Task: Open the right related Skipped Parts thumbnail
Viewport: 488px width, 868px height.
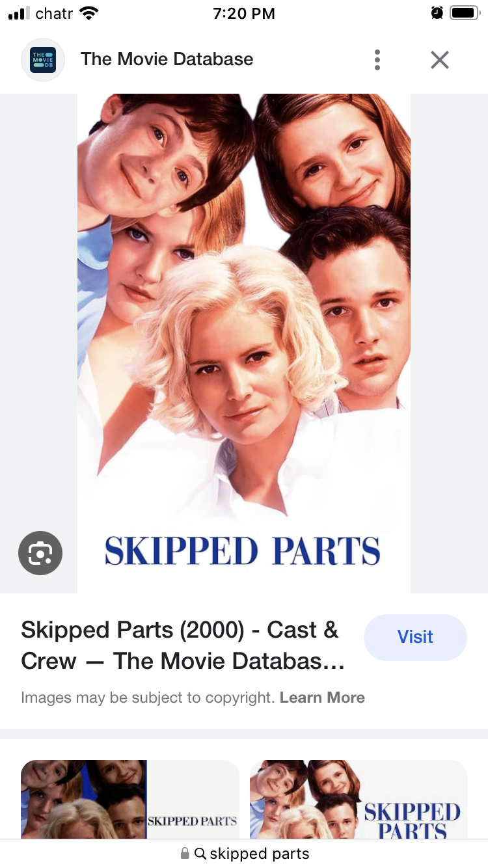Action: coord(359,799)
